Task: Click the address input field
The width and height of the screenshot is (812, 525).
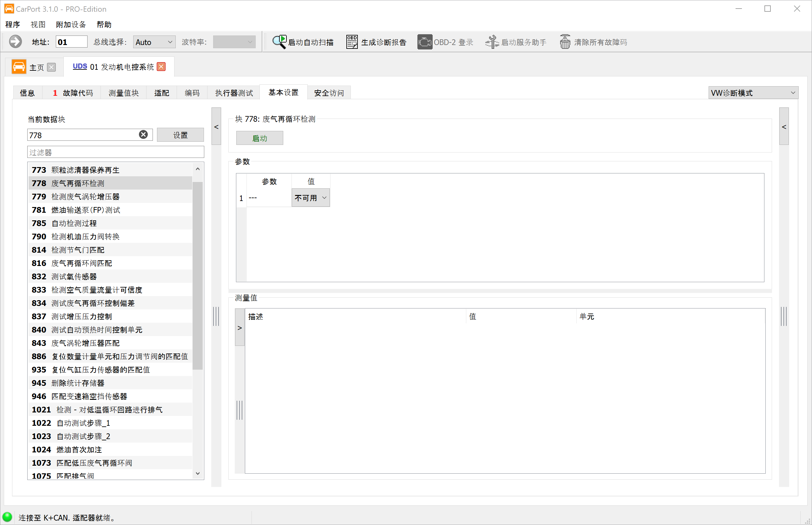Action: click(x=72, y=42)
